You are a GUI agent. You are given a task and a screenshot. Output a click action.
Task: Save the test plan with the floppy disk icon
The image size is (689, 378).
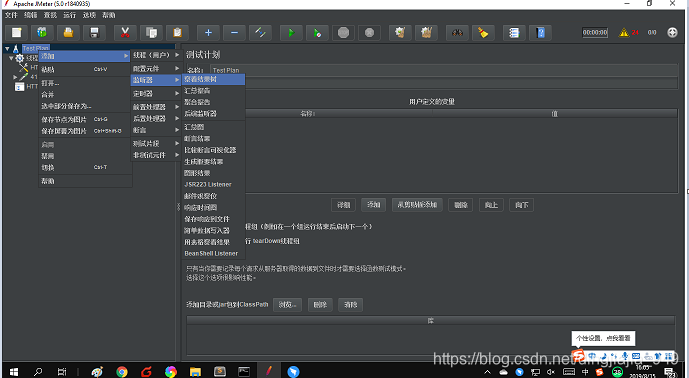94,33
